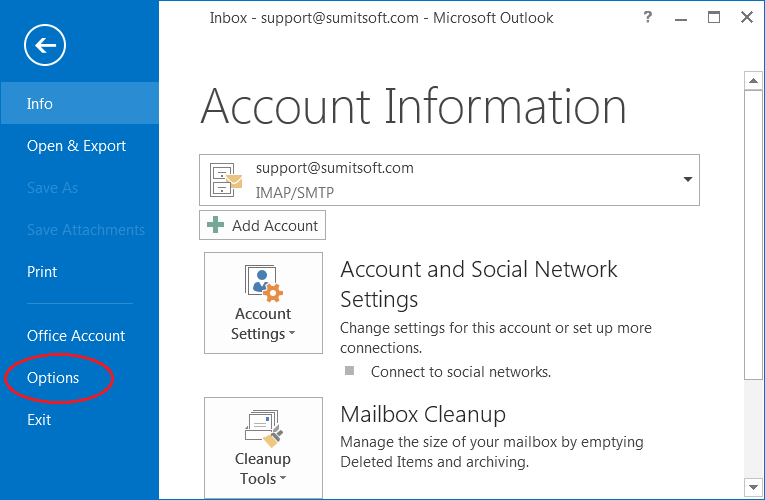Select Exit in the backstage menu
The height and width of the screenshot is (500, 765).
click(x=39, y=420)
